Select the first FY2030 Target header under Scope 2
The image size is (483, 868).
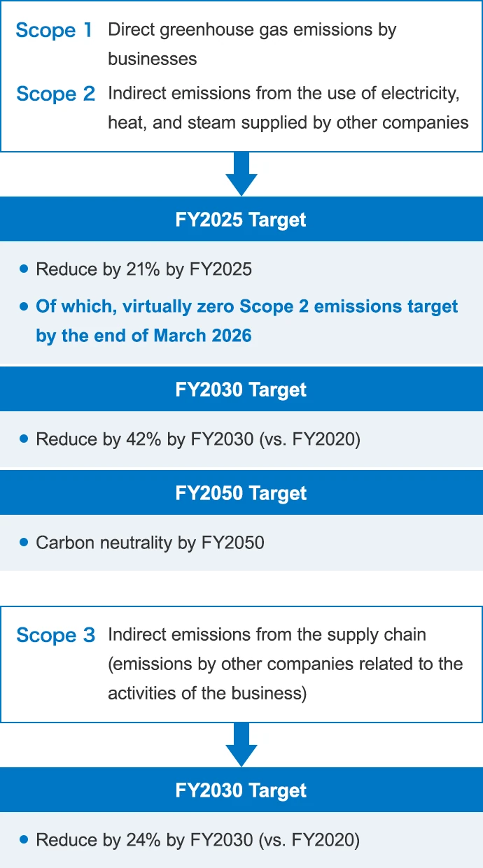click(241, 390)
